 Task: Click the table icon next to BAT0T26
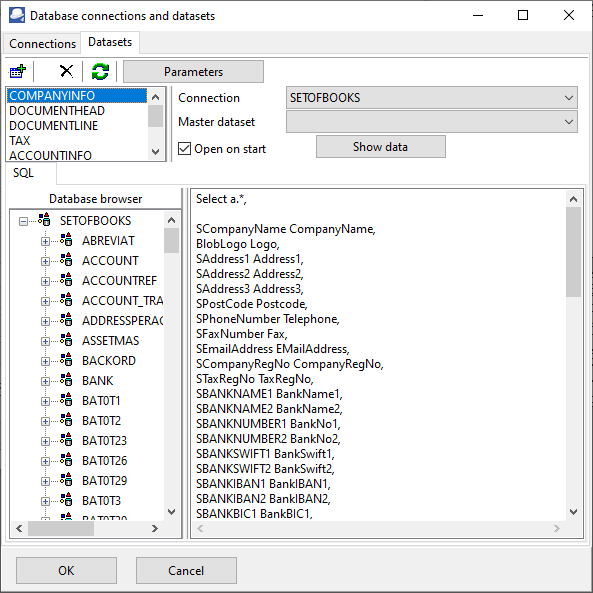coord(66,461)
